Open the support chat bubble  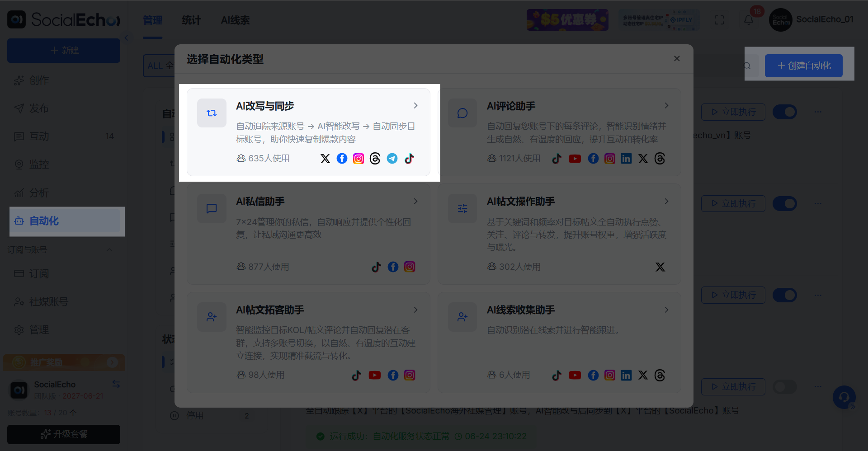click(844, 397)
